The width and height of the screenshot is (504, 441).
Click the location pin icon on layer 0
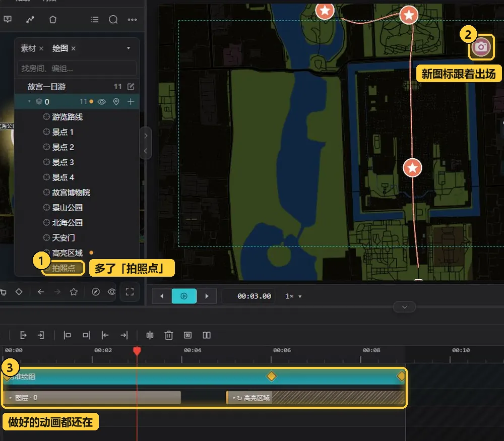pyautogui.click(x=116, y=102)
